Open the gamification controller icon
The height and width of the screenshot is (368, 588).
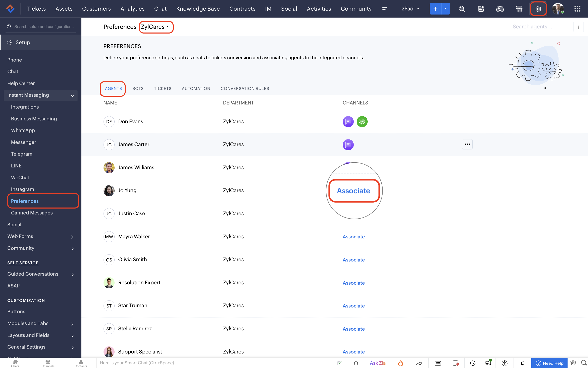[x=500, y=9]
